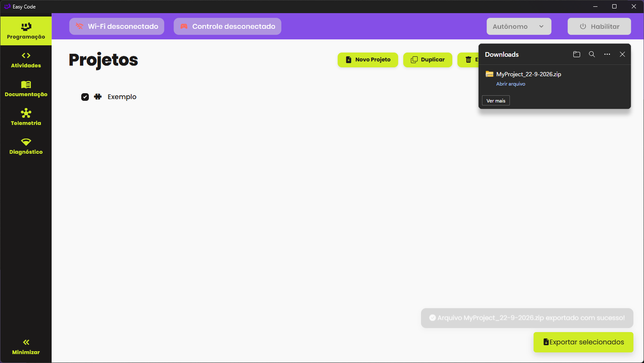
Task: Expand the Autônomo mode dropdown
Action: click(519, 26)
